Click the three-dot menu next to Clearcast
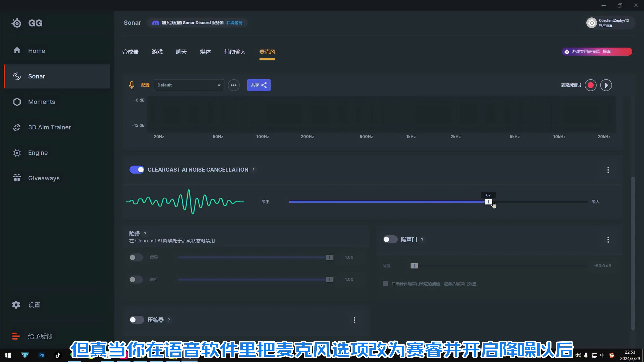Image resolution: width=644 pixels, height=362 pixels. [608, 170]
